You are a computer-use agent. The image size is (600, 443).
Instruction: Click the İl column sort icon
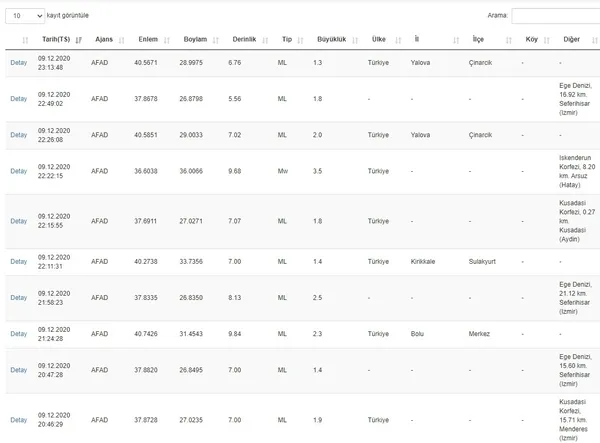(456, 40)
